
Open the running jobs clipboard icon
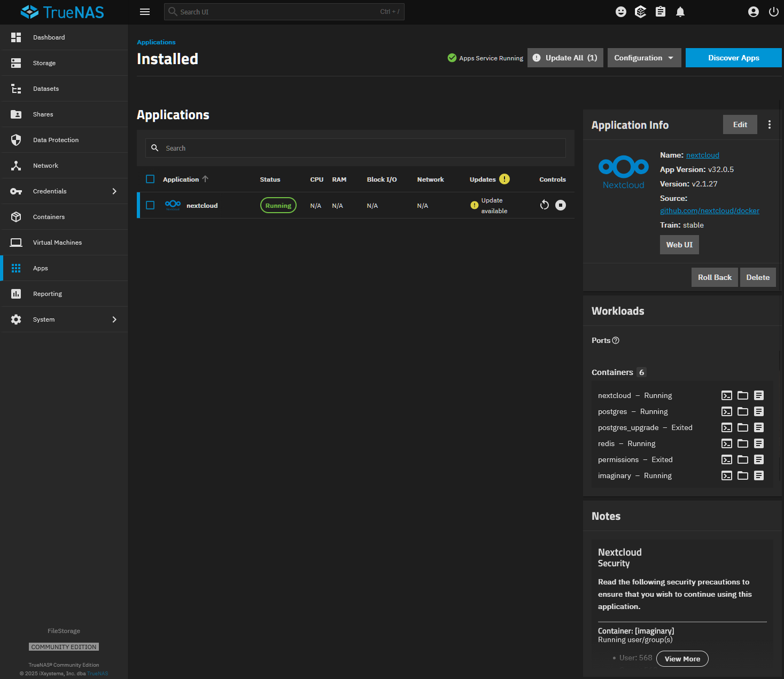(660, 11)
